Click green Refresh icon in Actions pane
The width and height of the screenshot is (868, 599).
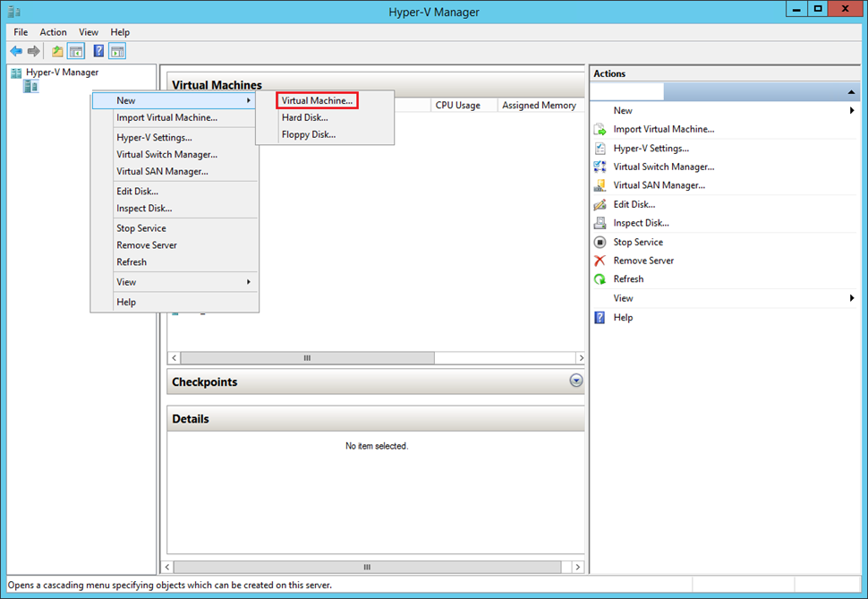coord(600,279)
